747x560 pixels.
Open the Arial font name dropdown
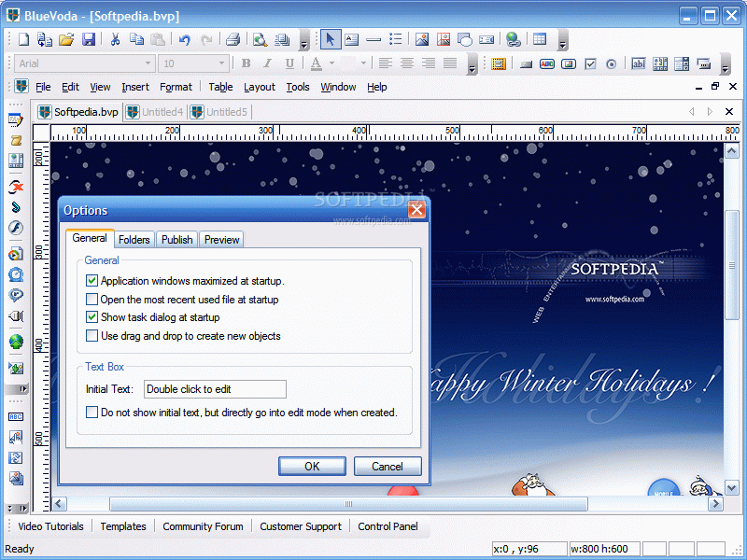click(148, 63)
